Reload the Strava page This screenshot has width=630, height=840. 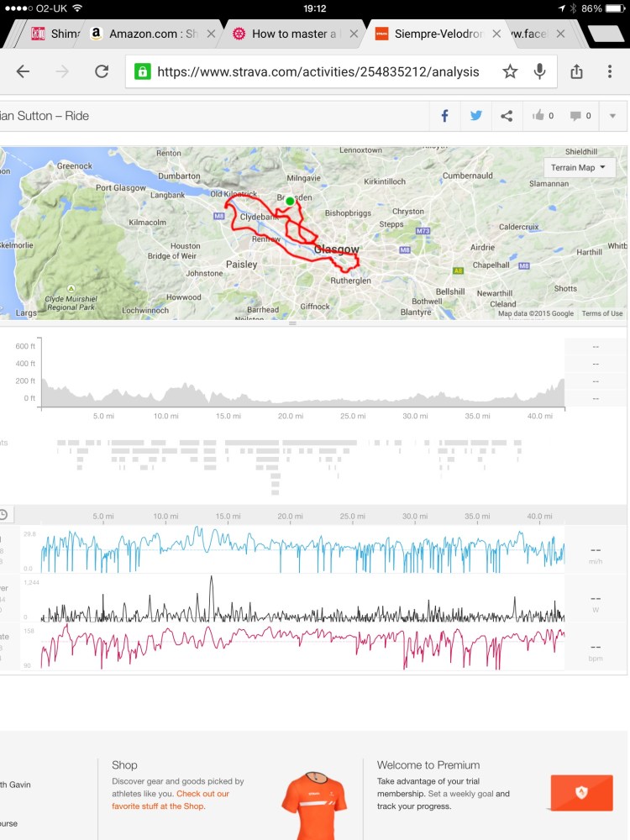[x=102, y=71]
